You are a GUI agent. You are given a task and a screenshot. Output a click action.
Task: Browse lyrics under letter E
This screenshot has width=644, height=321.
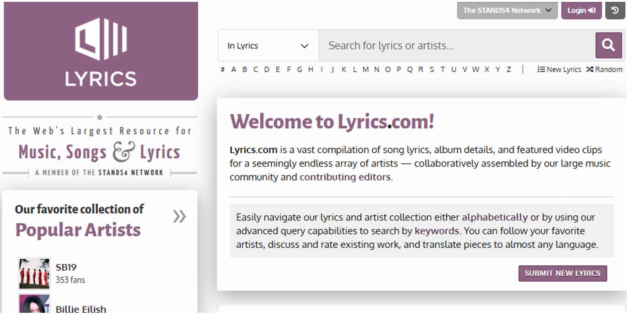tap(277, 70)
